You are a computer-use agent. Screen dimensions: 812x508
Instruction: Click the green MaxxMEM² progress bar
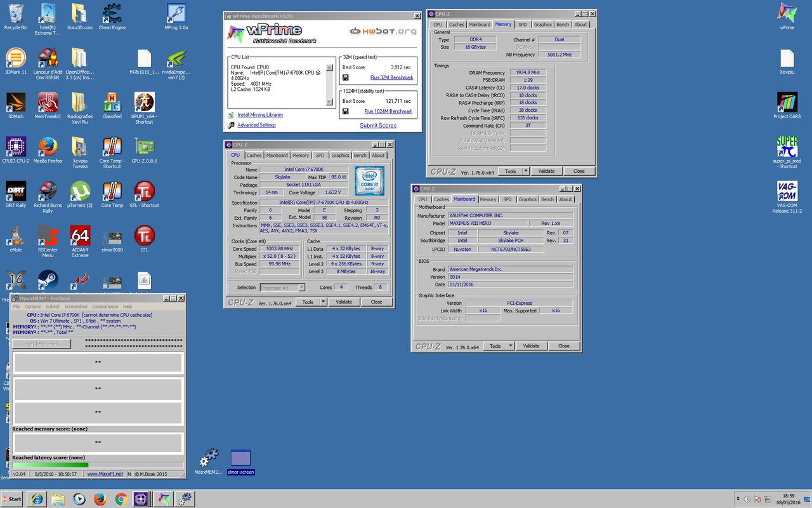click(98, 465)
